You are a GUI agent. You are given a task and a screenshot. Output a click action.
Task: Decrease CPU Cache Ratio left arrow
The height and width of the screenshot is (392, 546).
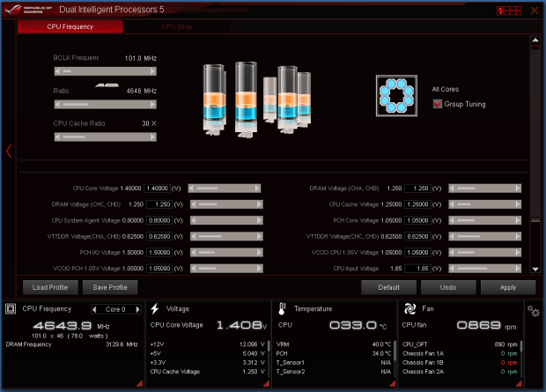57,137
